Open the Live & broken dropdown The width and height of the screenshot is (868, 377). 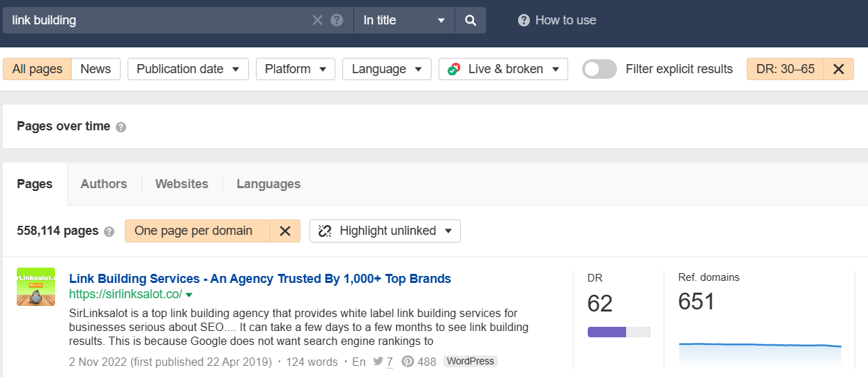[x=503, y=69]
